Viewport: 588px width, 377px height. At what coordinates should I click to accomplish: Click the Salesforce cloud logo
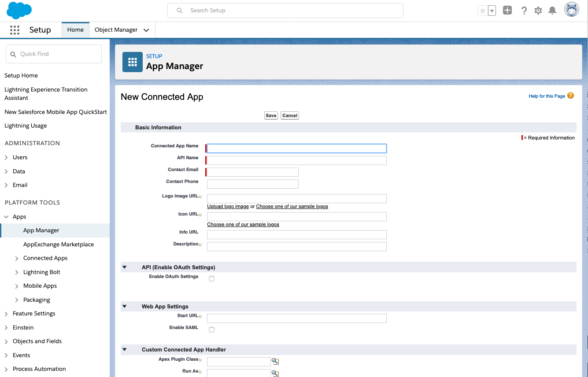[19, 10]
